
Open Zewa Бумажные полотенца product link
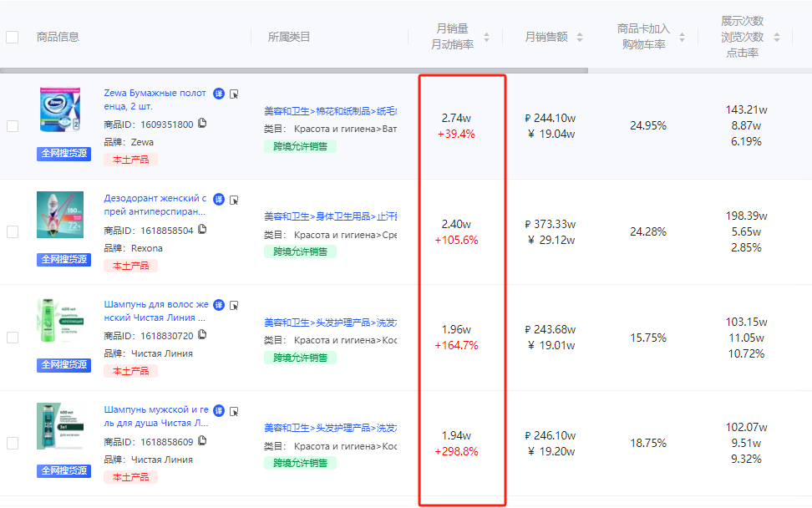pyautogui.click(x=155, y=99)
